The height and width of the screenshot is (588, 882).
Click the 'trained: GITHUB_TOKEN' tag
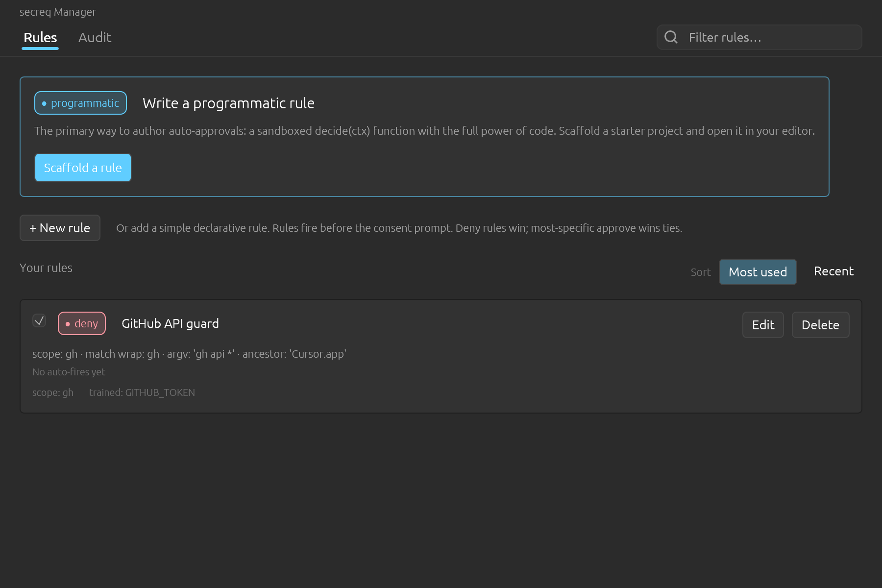[x=142, y=392]
